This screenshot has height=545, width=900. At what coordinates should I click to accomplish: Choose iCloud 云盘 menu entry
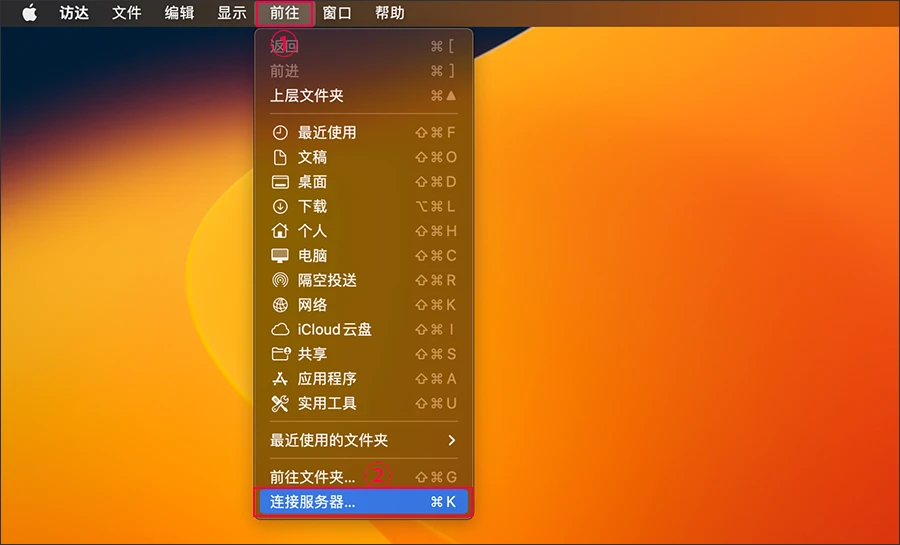[x=364, y=329]
